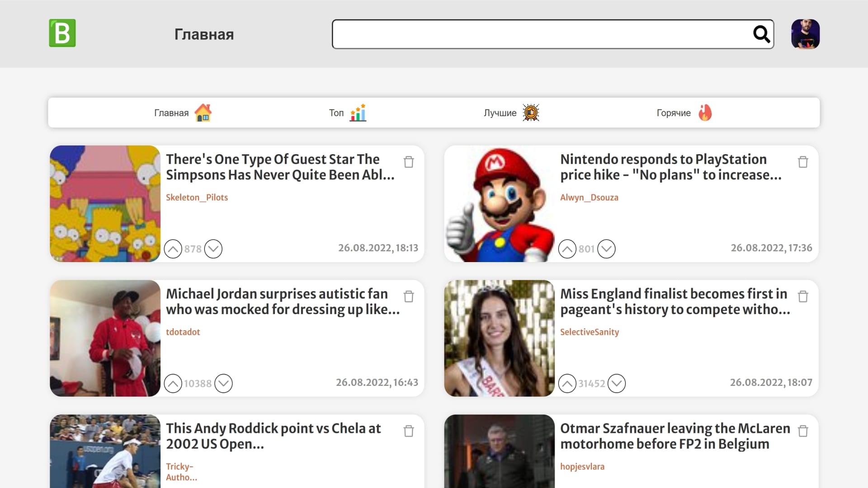Open the Simpsons guest star article title
This screenshot has height=488, width=868.
pyautogui.click(x=280, y=167)
